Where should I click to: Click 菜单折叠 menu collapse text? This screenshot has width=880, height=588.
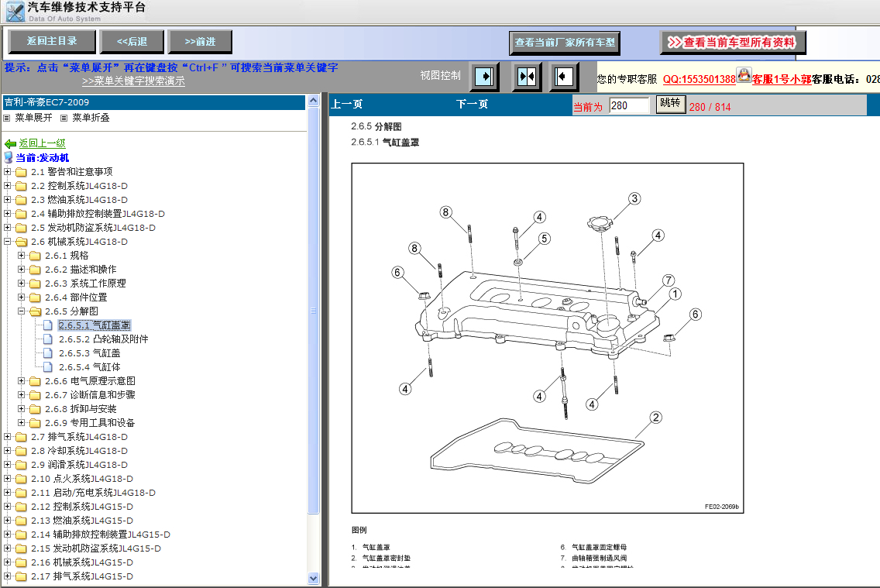(x=91, y=118)
